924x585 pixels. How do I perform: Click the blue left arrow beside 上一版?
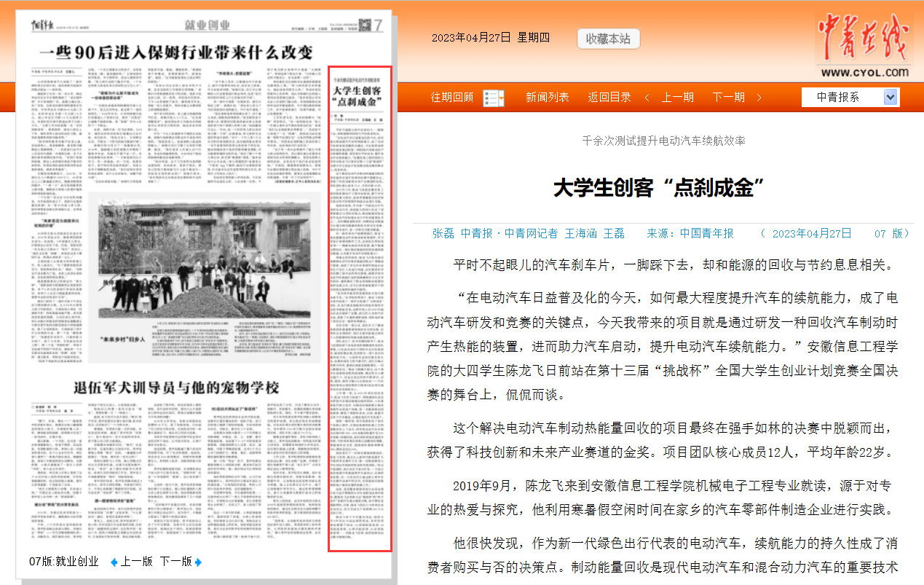114,562
